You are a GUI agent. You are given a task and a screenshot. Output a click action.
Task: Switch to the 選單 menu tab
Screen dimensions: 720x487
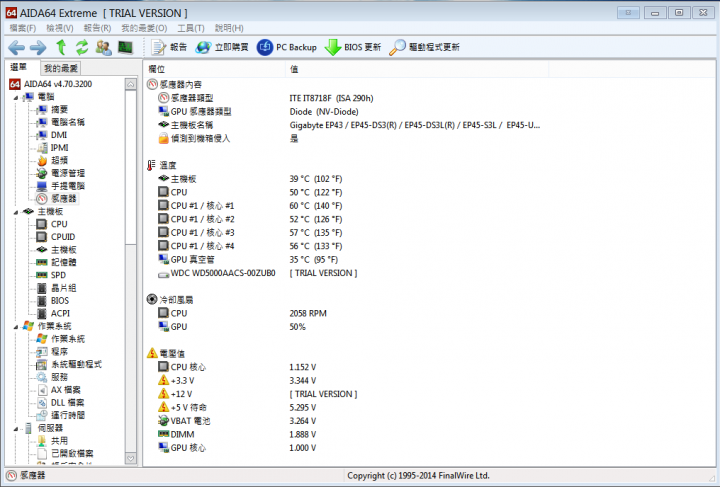(x=19, y=67)
